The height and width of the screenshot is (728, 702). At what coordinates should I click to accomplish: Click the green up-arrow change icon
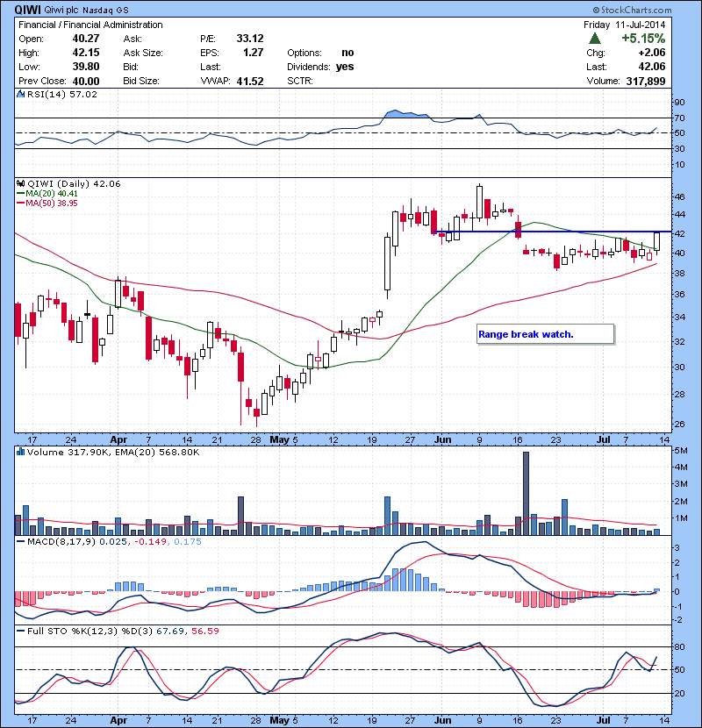pos(595,39)
